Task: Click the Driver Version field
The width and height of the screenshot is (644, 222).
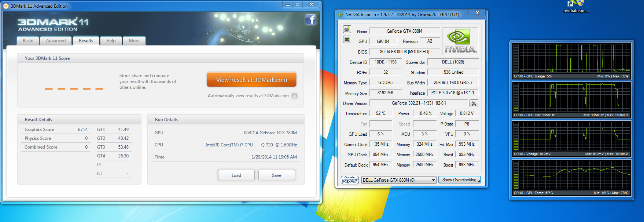Action: pos(419,103)
